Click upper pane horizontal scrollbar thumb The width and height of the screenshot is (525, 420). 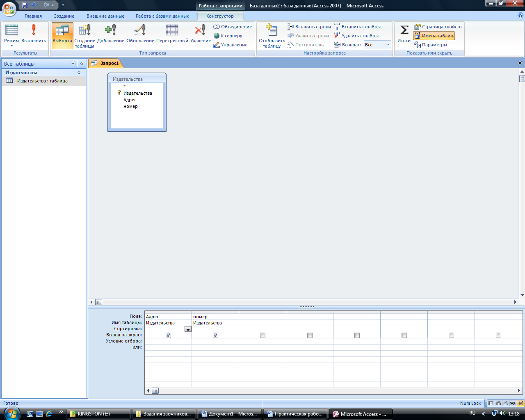point(98,302)
